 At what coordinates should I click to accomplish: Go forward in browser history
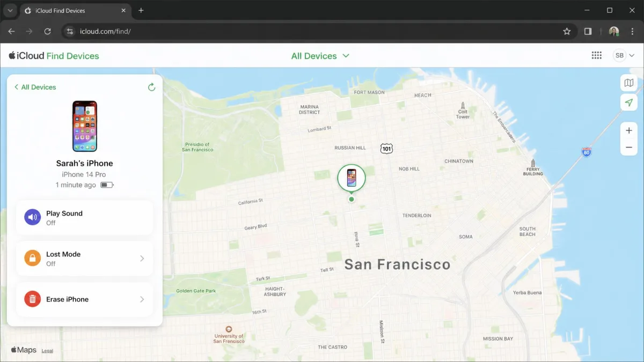29,31
